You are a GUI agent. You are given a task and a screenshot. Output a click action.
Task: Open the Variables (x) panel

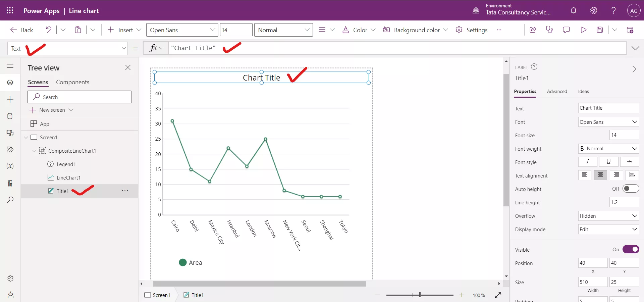10,166
